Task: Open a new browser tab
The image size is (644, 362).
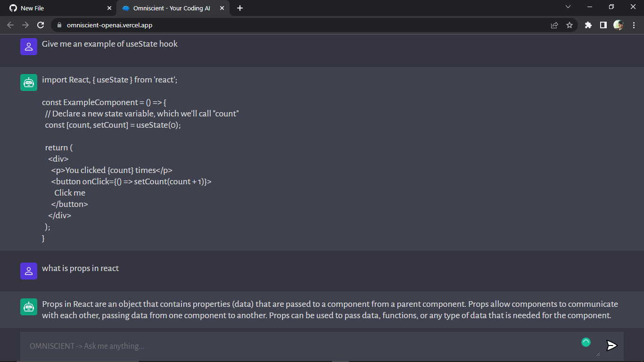Action: click(240, 8)
